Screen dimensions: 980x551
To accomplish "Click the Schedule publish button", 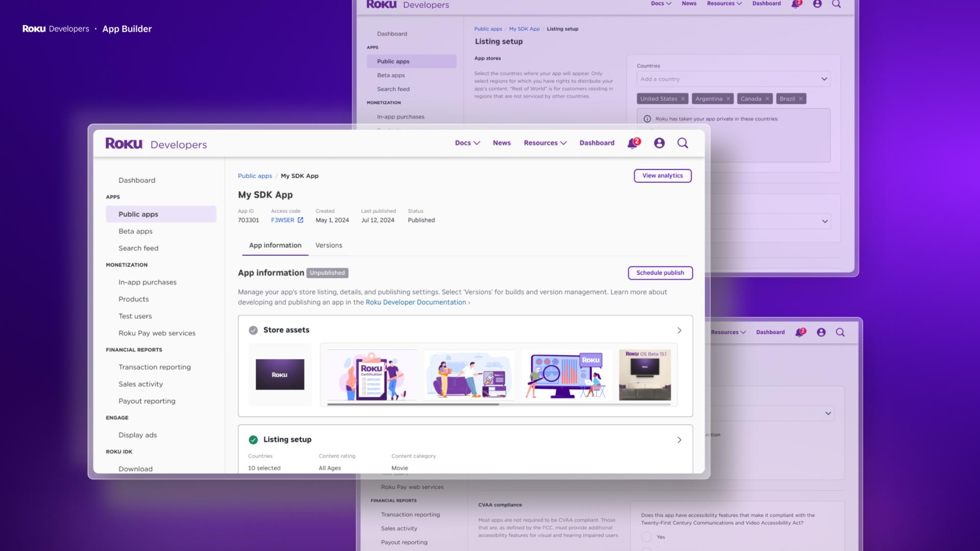I will (659, 273).
